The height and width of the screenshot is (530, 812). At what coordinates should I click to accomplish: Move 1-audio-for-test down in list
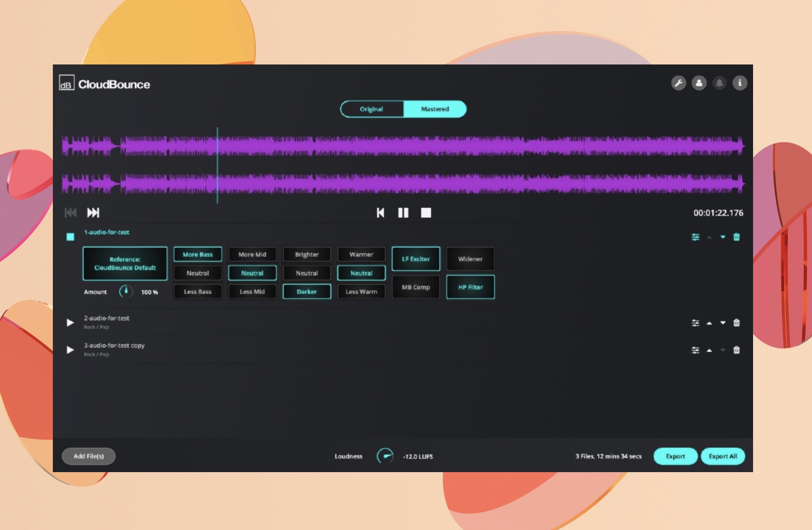(723, 237)
